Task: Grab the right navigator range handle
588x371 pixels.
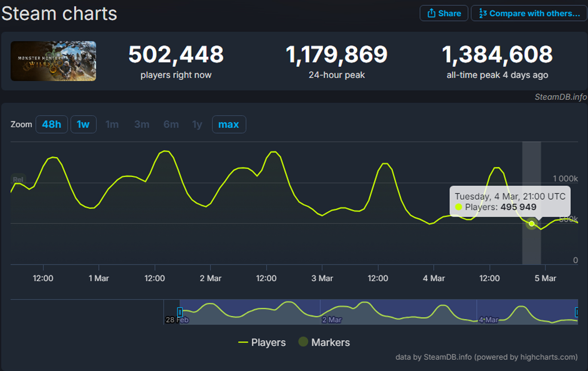Action: pyautogui.click(x=577, y=312)
